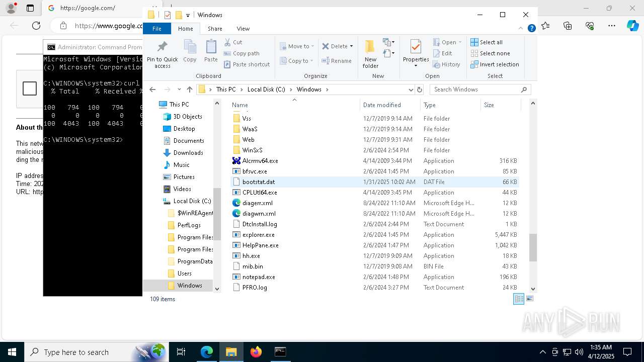The width and height of the screenshot is (644, 362).
Task: Click the Pin to Quick access icon
Action: tap(162, 47)
